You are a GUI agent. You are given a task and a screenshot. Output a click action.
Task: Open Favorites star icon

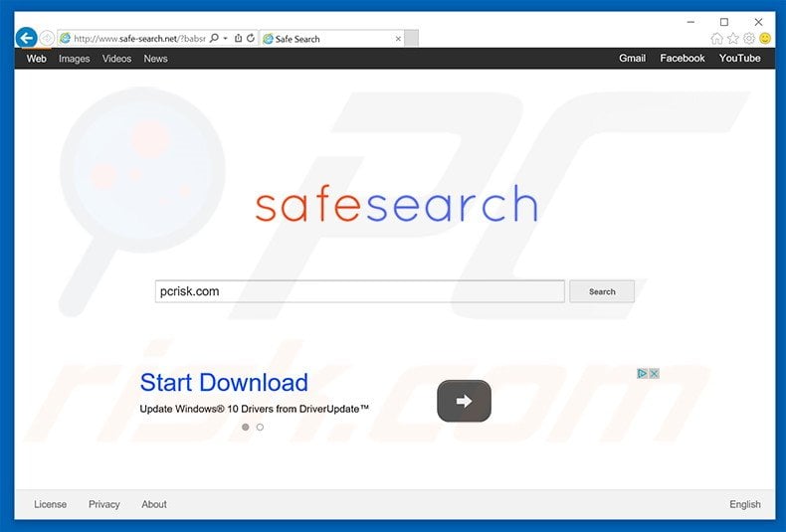click(733, 39)
